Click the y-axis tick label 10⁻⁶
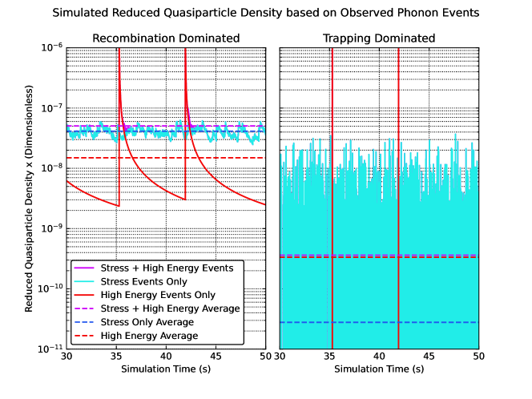This screenshot has height=399, width=532. 52,47
